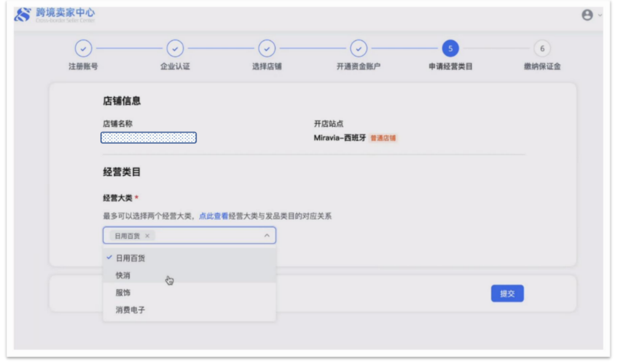This screenshot has width=621, height=364.
Task: Choose the 消费电子 category option
Action: coord(130,310)
